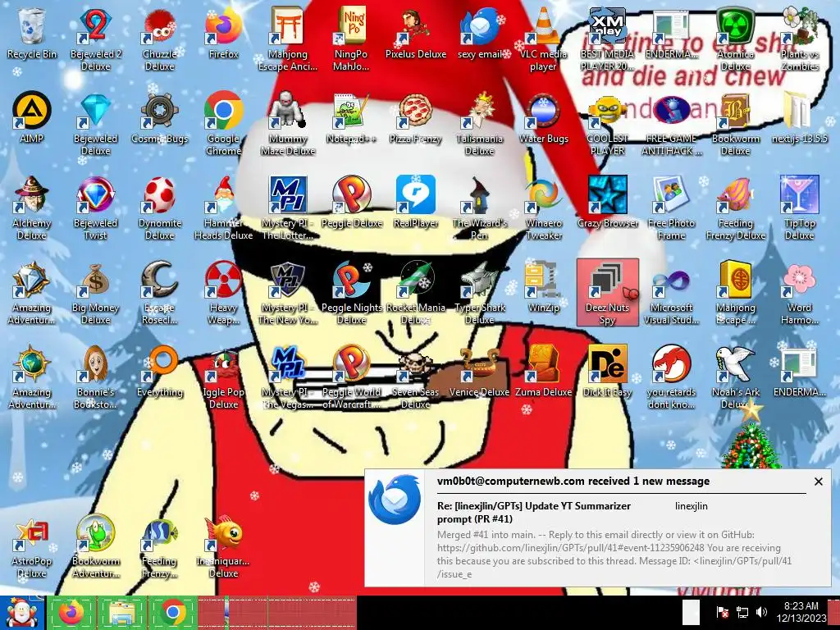
Task: Open AstroPop Deluxe shortcut
Action: pos(32,546)
